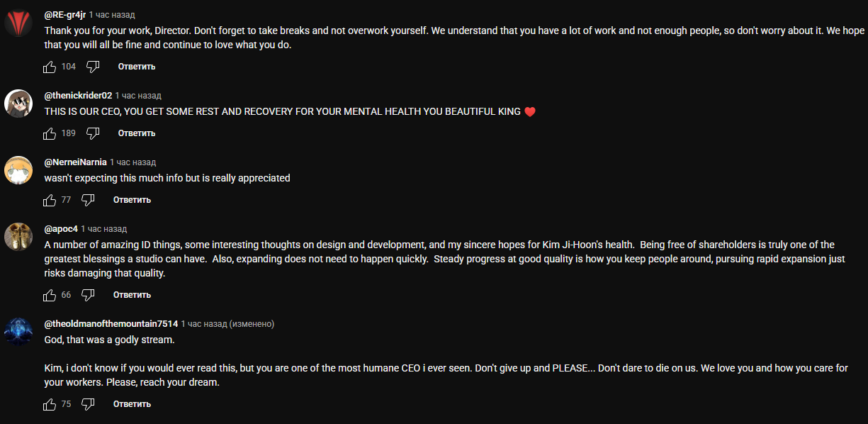Click Ответить under @RE-gr4jr's comment
The image size is (868, 424).
[137, 67]
